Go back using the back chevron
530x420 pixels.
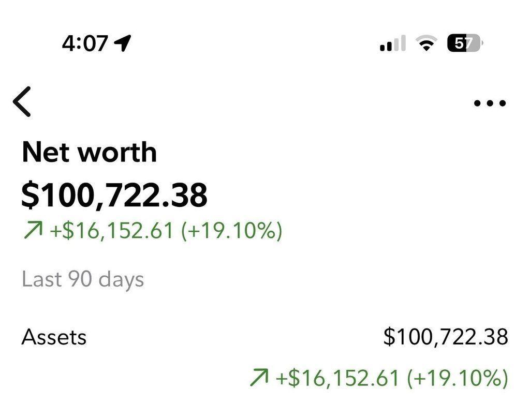click(x=22, y=102)
